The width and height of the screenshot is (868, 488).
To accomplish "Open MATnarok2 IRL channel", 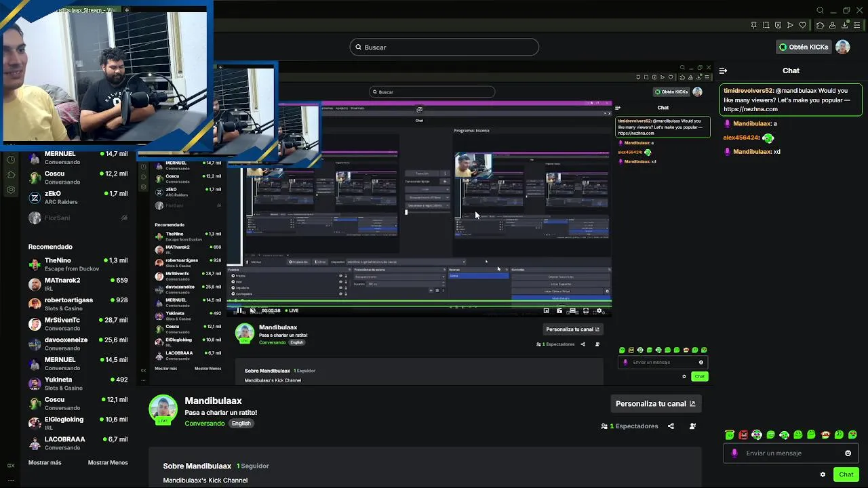I will tap(78, 284).
